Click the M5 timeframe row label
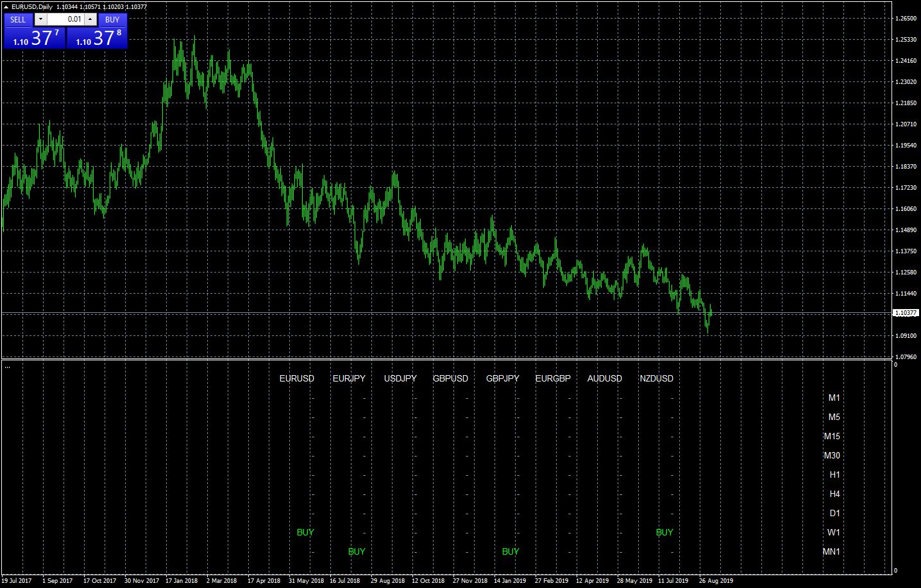This screenshot has height=588, width=921. 834,417
